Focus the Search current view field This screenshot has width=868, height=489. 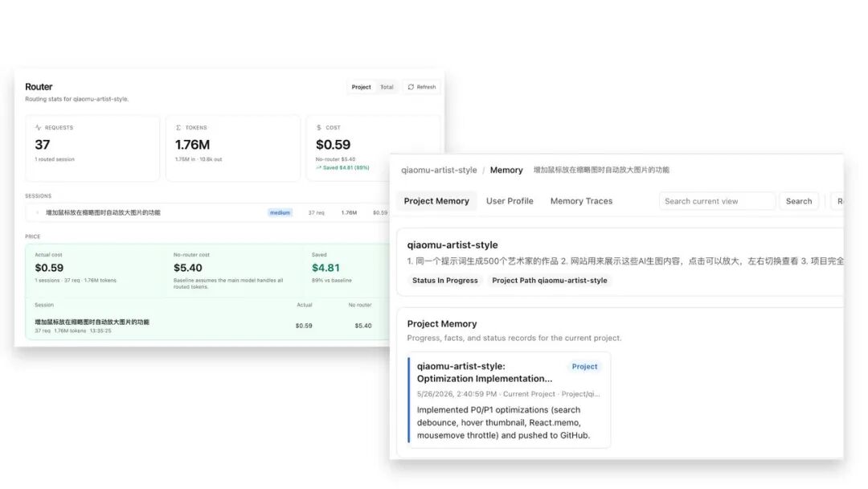point(717,201)
